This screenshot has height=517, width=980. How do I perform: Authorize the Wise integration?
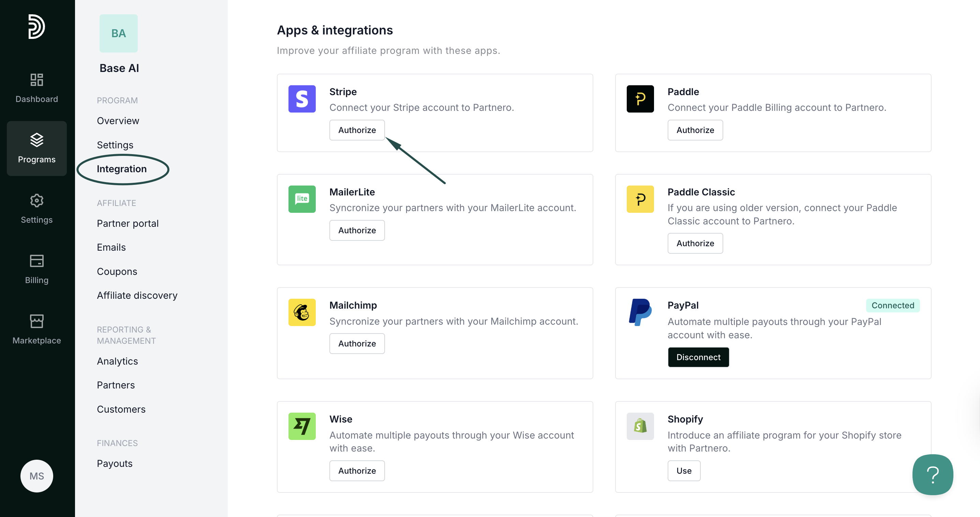pyautogui.click(x=357, y=471)
